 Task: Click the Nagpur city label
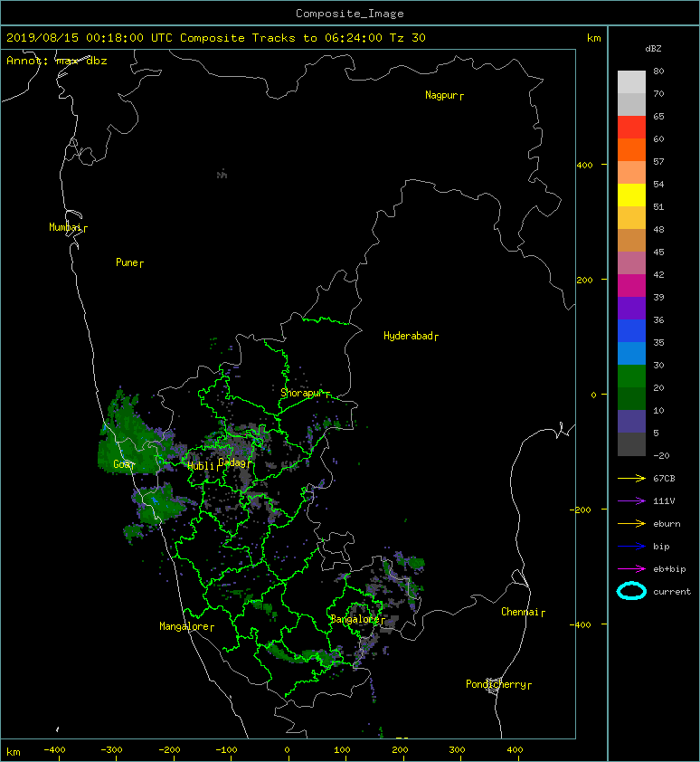click(x=441, y=95)
